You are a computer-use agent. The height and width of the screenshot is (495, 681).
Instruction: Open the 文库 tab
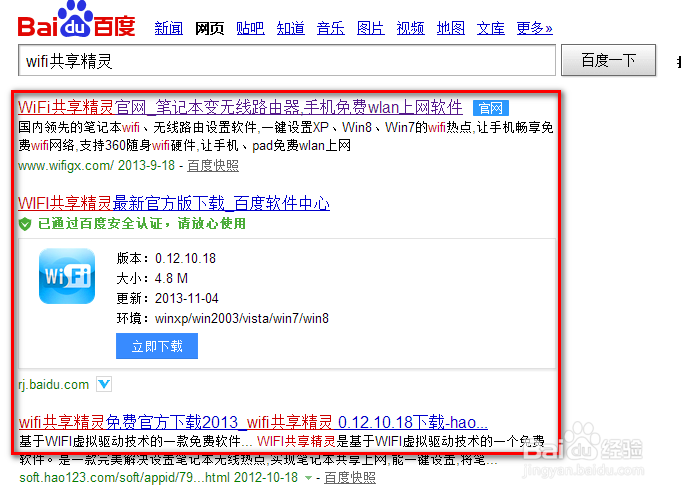click(x=490, y=28)
